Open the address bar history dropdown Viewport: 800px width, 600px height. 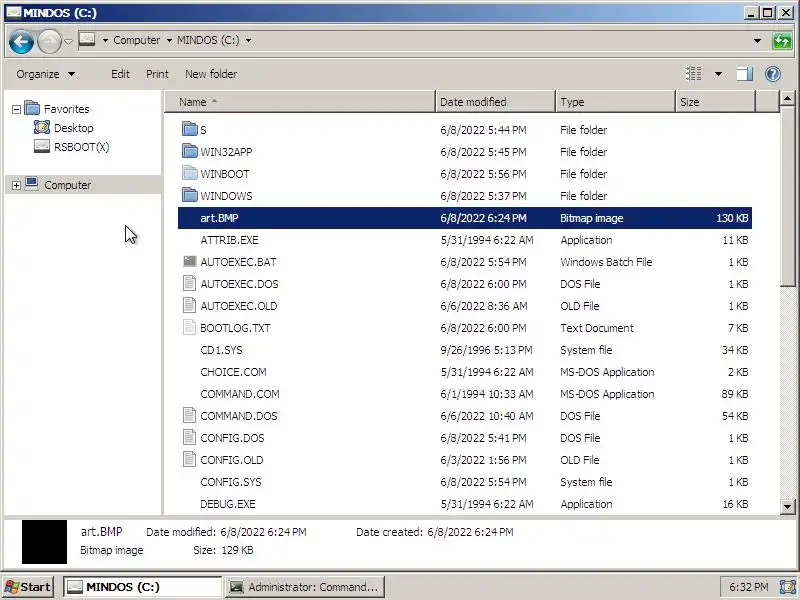pyautogui.click(x=757, y=41)
